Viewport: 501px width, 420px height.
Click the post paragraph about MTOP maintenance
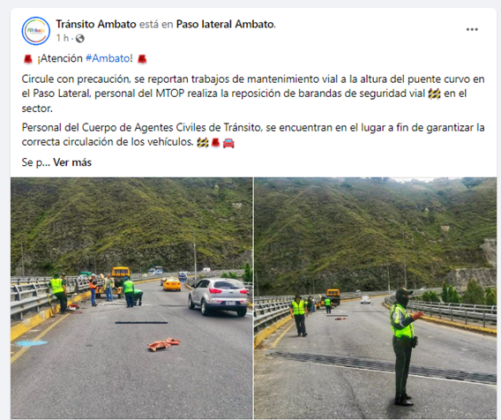(x=253, y=94)
